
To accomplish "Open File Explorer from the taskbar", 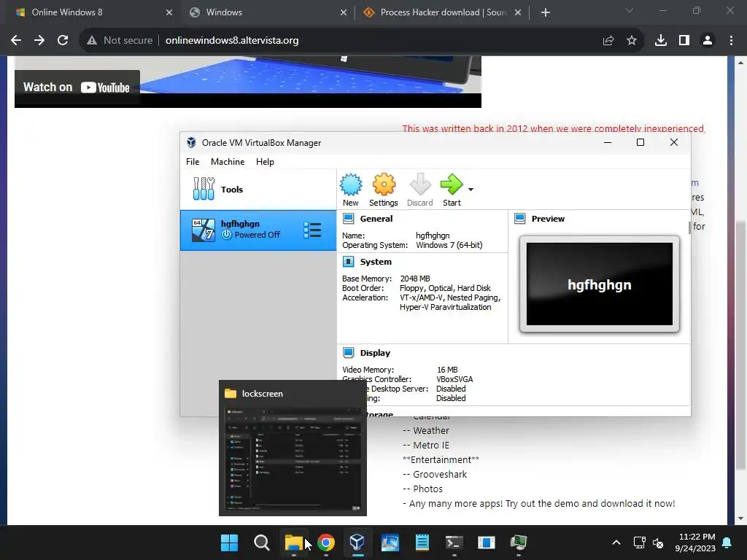I will pyautogui.click(x=294, y=542).
